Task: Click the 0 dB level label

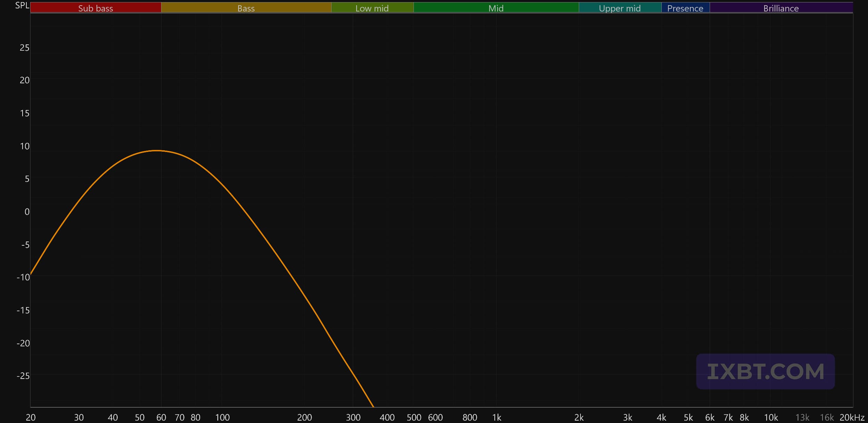Action: pyautogui.click(x=27, y=212)
